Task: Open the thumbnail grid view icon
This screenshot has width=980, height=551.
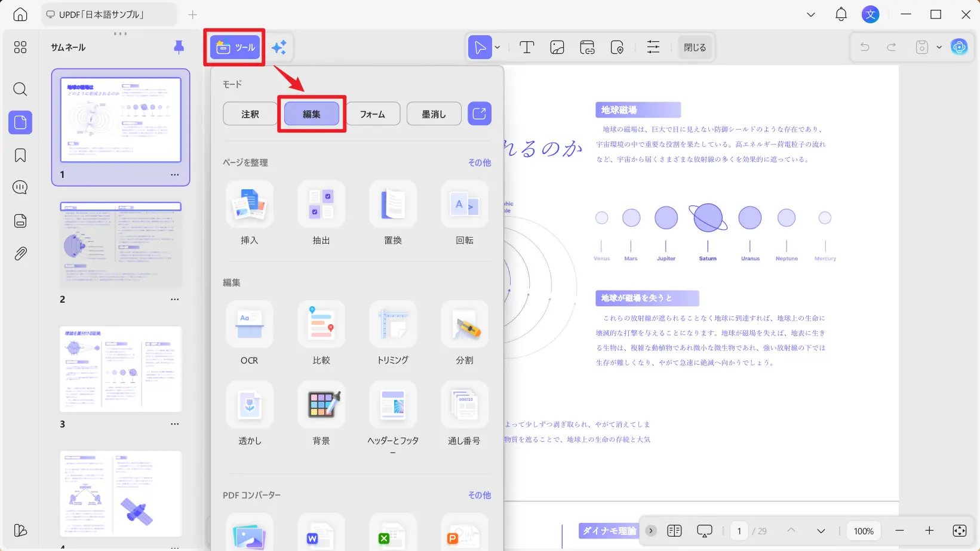Action: coord(20,47)
